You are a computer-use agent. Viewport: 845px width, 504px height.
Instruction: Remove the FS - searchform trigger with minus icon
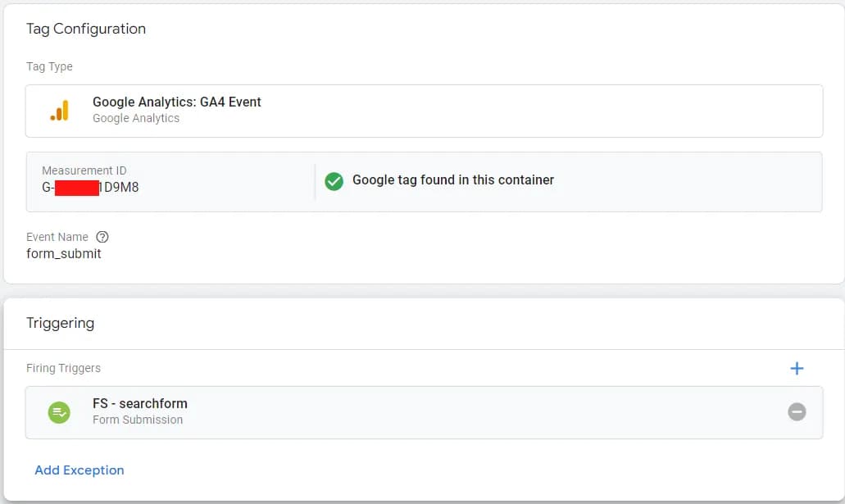pos(797,411)
